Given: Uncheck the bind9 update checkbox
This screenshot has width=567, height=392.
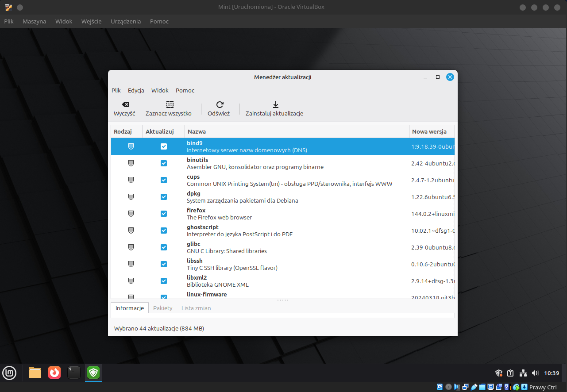Looking at the screenshot, I should (x=164, y=146).
